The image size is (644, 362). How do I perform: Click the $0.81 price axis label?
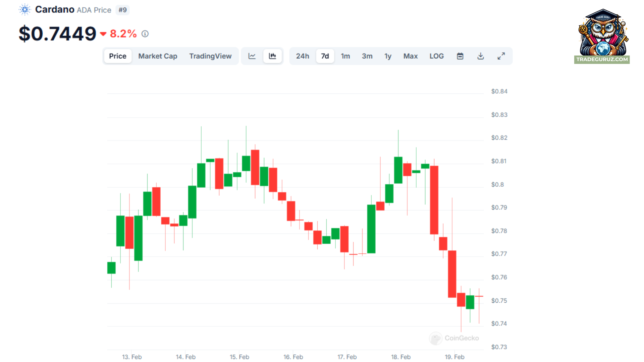499,161
